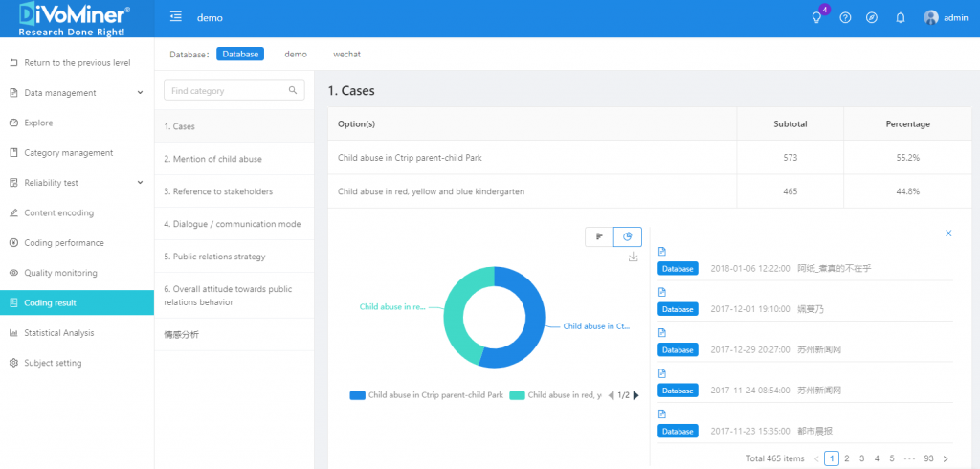Download the chart using download icon
Viewport: 980px width, 469px height.
[633, 257]
